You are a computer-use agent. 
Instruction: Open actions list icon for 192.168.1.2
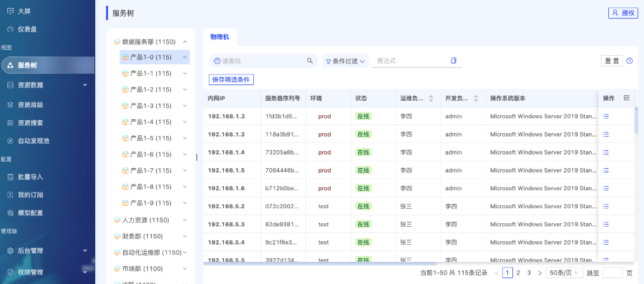tap(606, 117)
